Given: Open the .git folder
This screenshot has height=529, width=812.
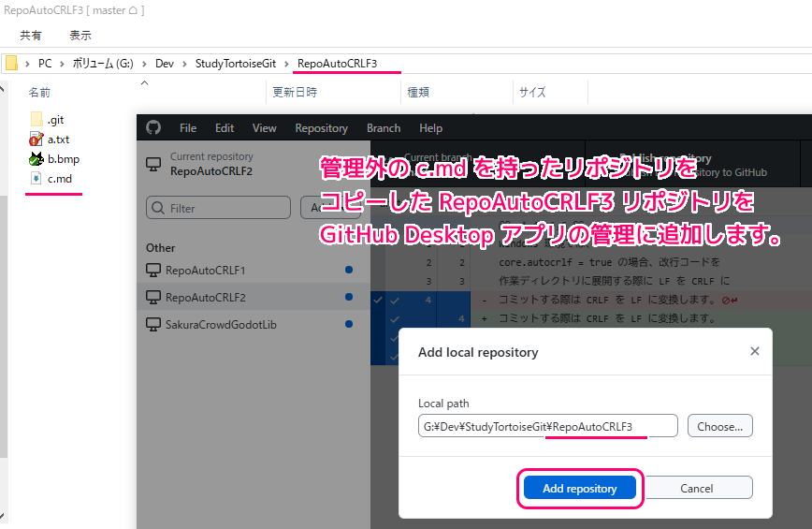Looking at the screenshot, I should pyautogui.click(x=55, y=120).
